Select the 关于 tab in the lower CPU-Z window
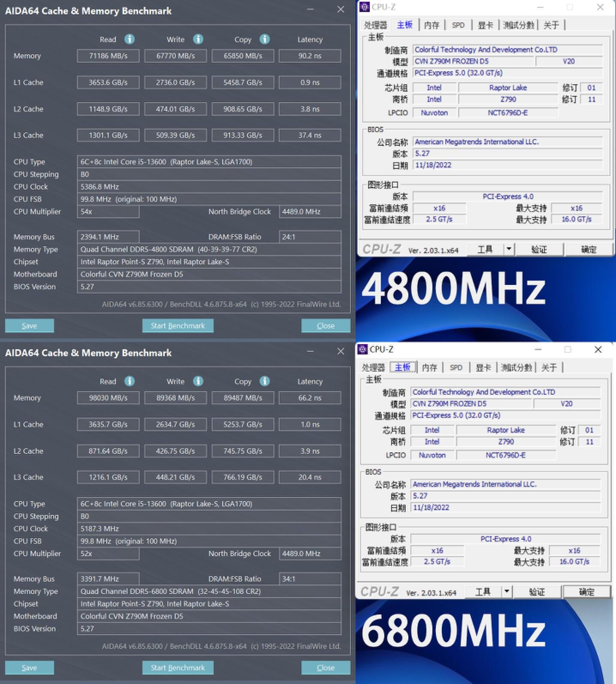Image resolution: width=616 pixels, height=684 pixels. tap(549, 367)
